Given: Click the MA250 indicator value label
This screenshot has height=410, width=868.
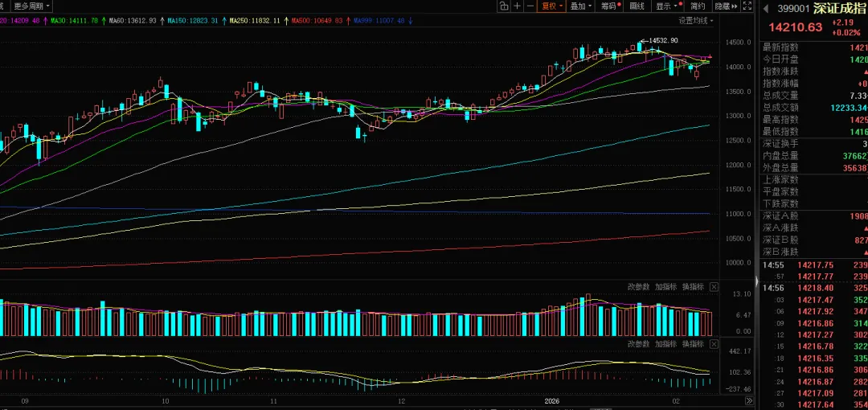Looking at the screenshot, I should click(x=256, y=21).
